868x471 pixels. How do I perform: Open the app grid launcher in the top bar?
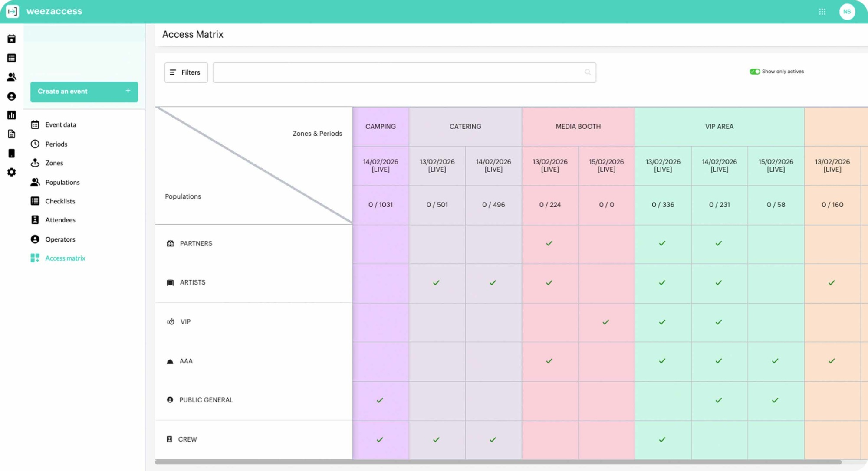point(822,11)
